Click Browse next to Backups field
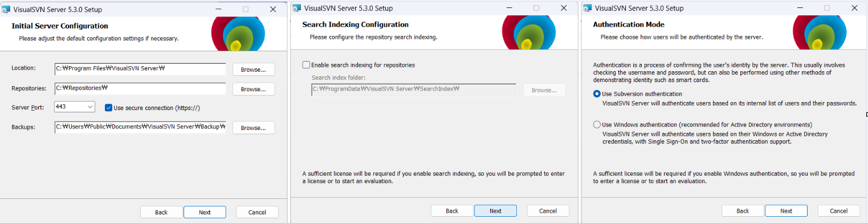This screenshot has height=223, width=868. [x=254, y=128]
